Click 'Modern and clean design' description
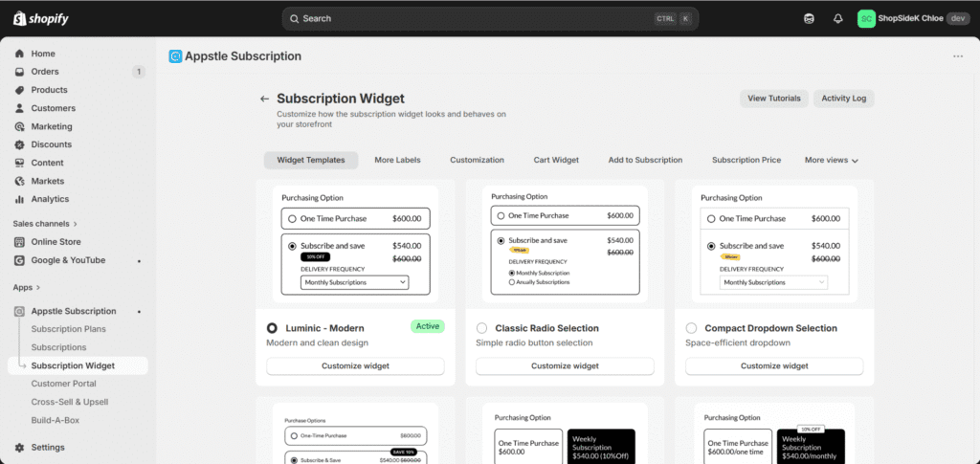Image resolution: width=980 pixels, height=464 pixels. tap(318, 342)
